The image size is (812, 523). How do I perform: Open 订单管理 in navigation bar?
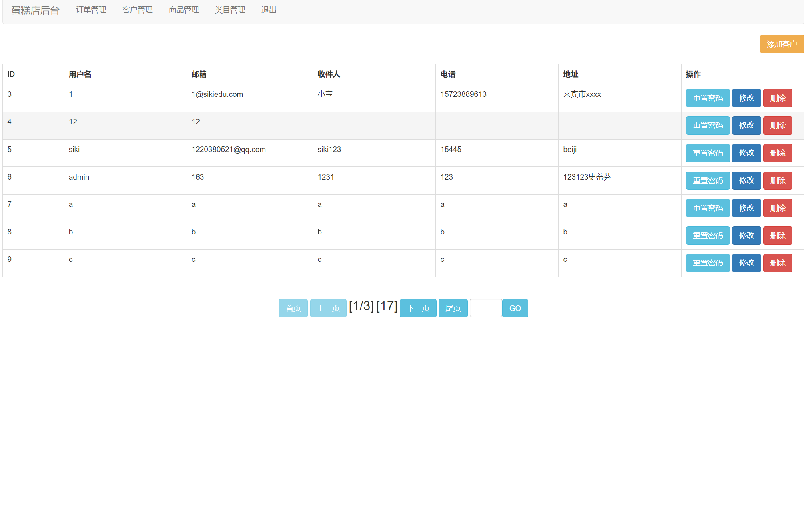pos(91,10)
